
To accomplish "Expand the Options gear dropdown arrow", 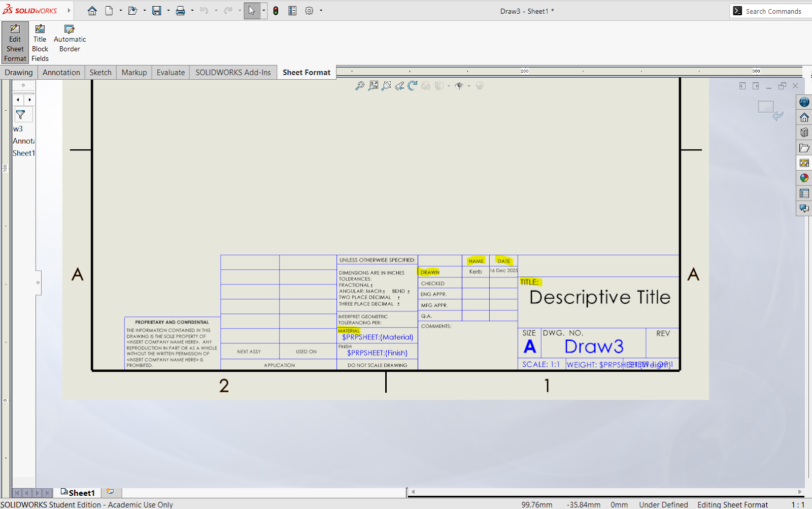I will point(321,11).
